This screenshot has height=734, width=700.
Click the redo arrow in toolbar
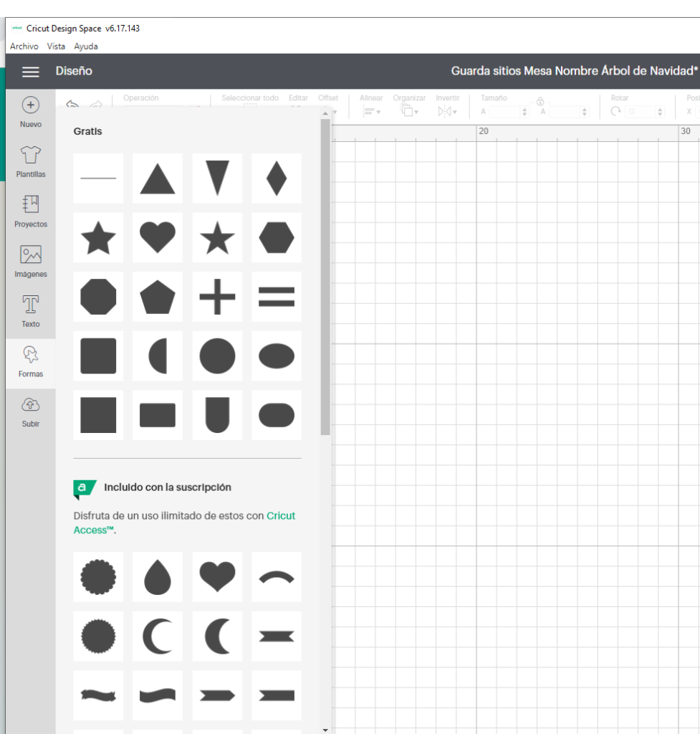[x=95, y=103]
